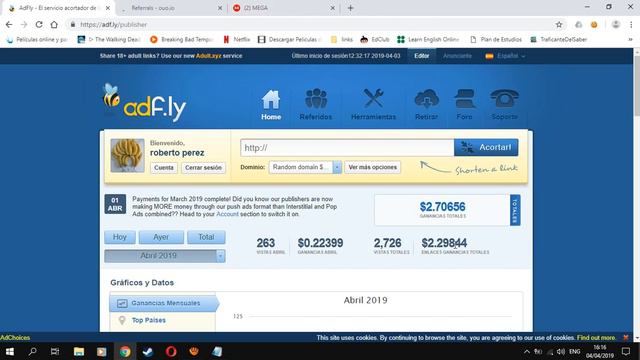Click the browser address bar

click(310, 24)
